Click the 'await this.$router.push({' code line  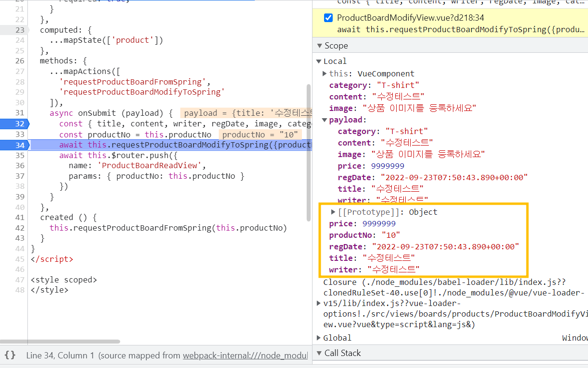119,156
